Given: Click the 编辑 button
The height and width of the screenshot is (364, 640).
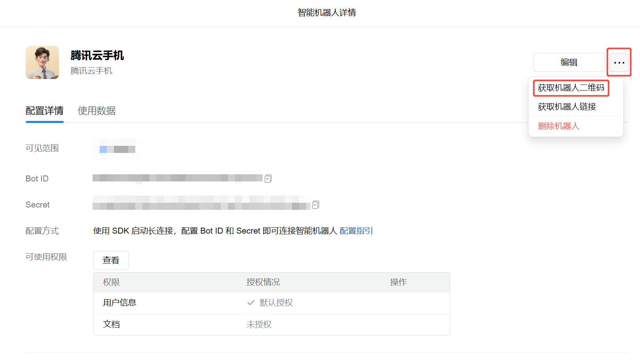Looking at the screenshot, I should point(569,62).
